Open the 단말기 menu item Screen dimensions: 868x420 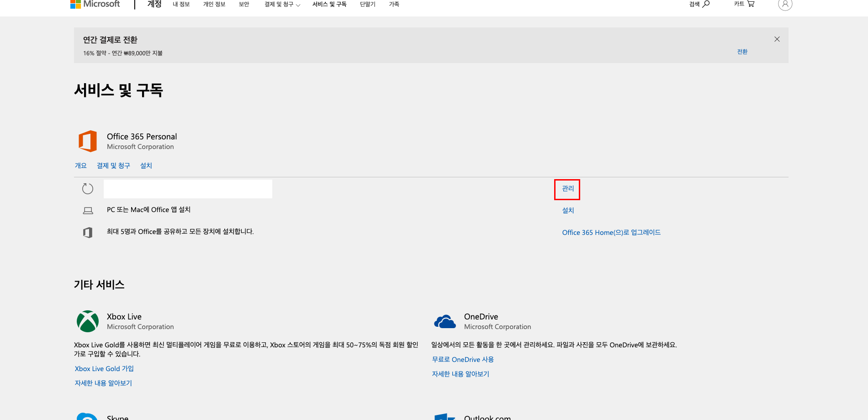tap(367, 5)
